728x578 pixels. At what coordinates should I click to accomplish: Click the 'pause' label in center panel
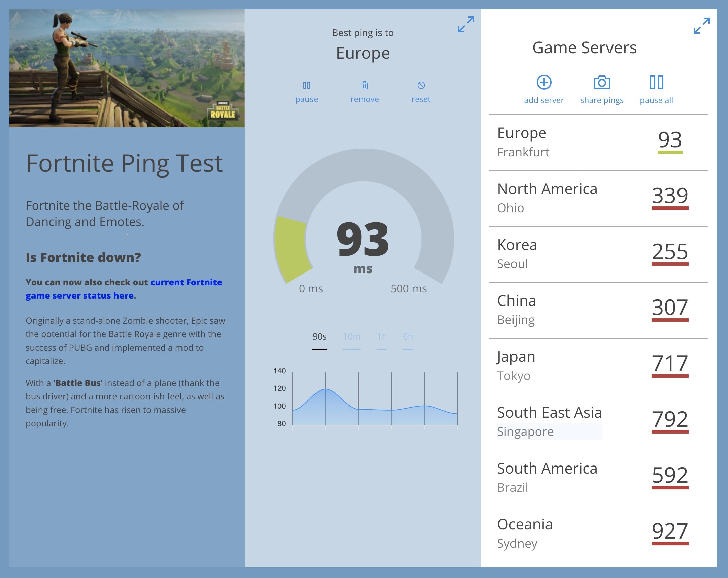pos(307,99)
